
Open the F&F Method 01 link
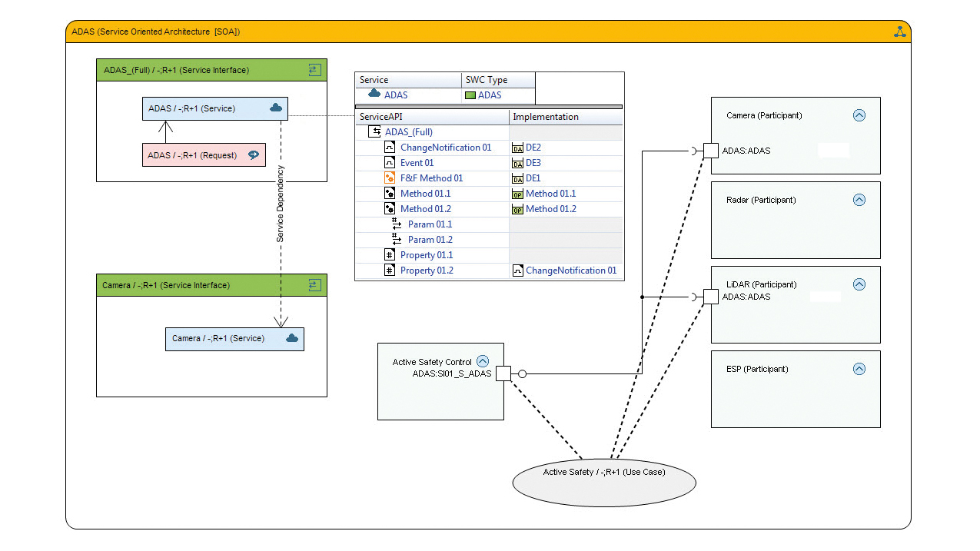pos(432,178)
